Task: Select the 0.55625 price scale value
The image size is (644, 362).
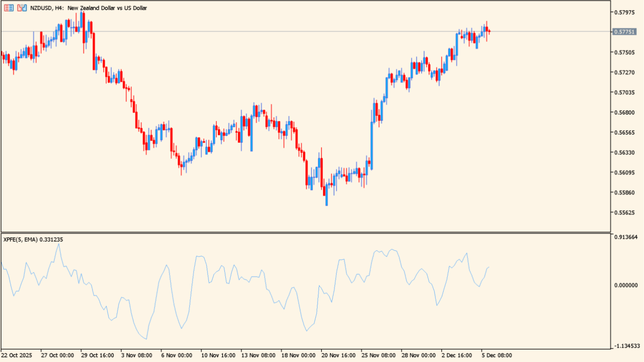Action: pos(624,213)
